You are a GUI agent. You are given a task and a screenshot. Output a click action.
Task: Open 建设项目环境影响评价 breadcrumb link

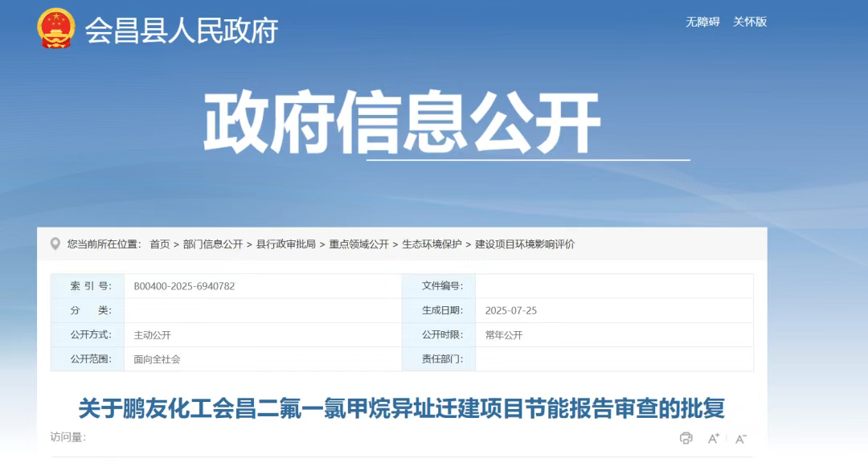525,244
